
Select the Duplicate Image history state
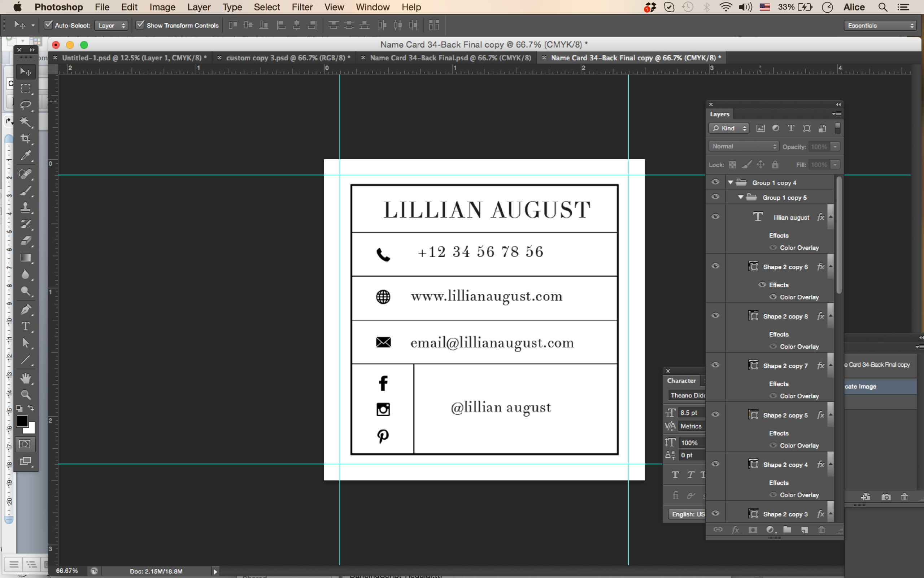click(x=880, y=387)
